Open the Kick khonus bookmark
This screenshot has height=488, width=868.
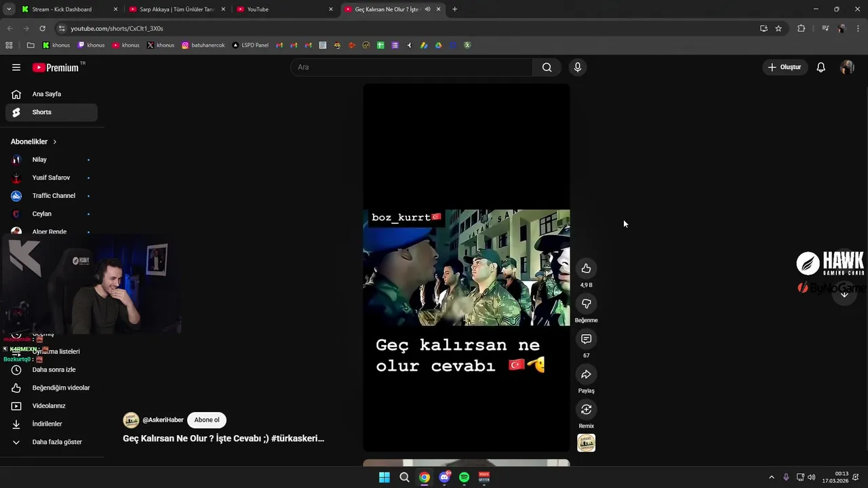click(56, 45)
